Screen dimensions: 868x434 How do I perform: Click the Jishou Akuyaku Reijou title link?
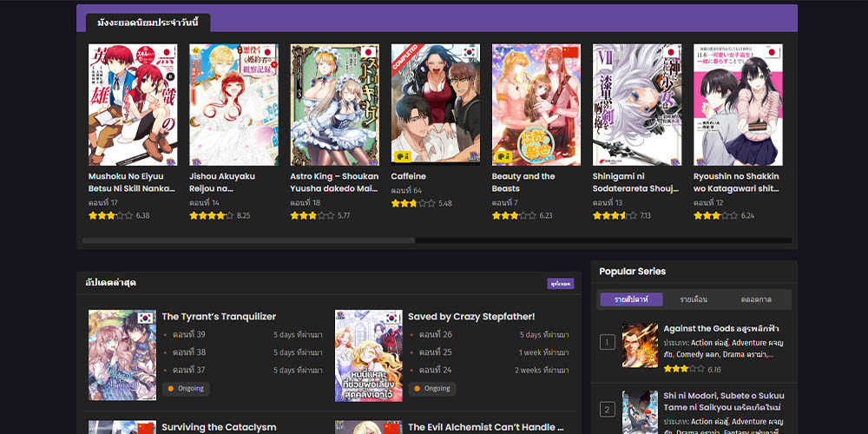point(222,182)
